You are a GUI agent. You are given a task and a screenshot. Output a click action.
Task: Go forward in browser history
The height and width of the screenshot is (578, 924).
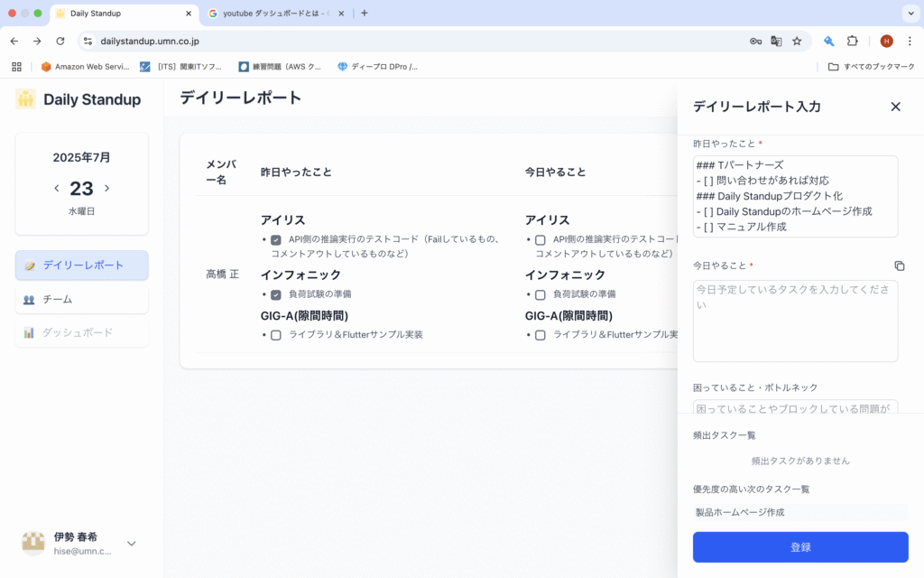click(37, 41)
